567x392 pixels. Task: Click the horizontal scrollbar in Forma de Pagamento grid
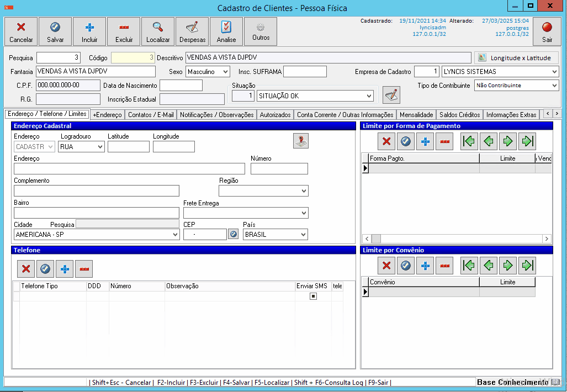coord(457,239)
